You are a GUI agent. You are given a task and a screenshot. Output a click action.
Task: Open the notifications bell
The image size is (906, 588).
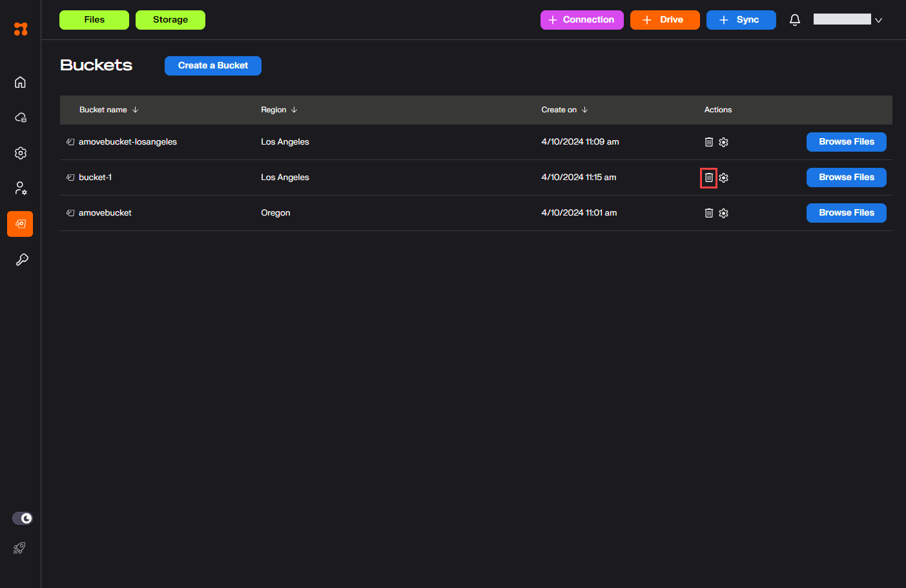coord(795,20)
